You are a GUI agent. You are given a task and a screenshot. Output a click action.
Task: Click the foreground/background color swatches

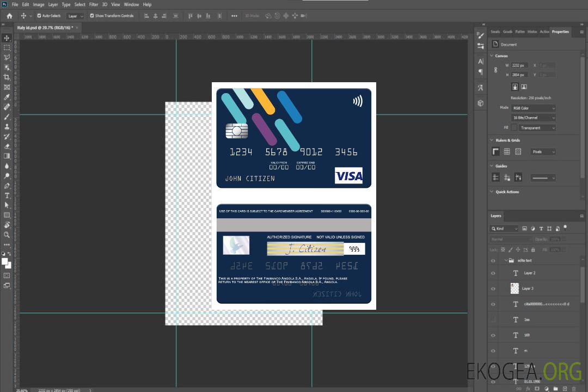(x=7, y=263)
